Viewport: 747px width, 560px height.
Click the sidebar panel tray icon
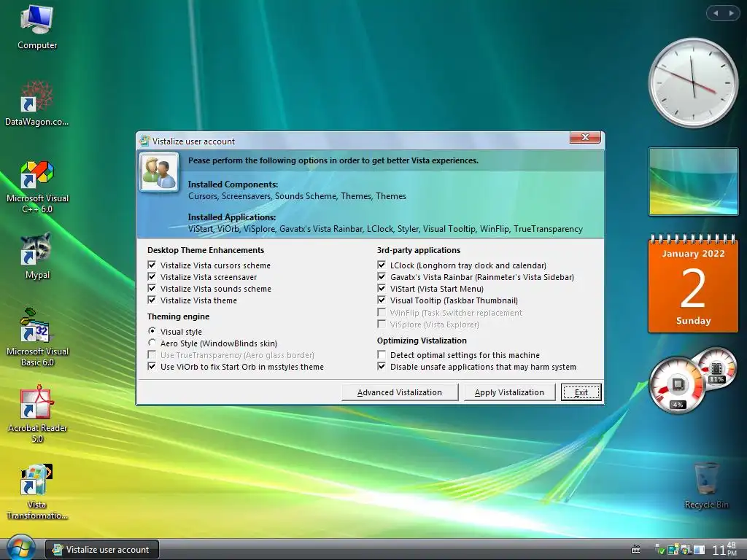699,550
